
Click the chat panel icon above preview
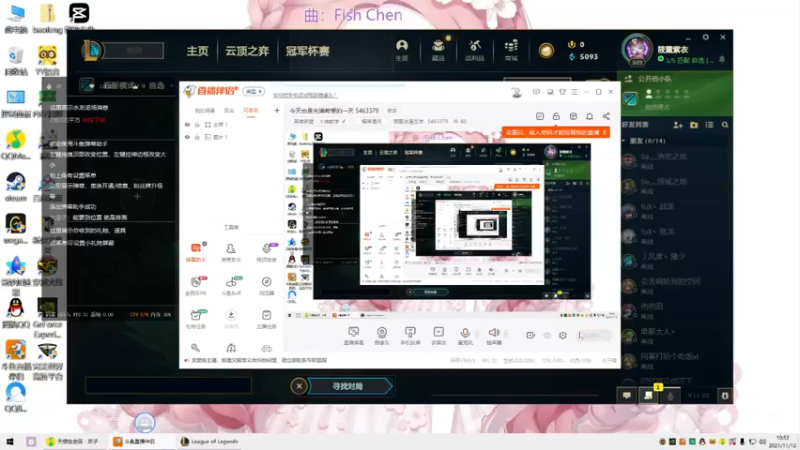540,116
